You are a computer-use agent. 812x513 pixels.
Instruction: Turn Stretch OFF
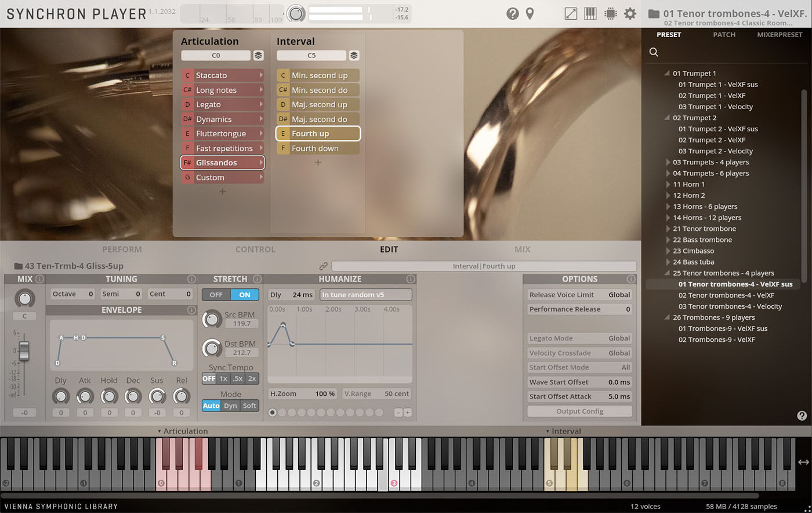(216, 295)
